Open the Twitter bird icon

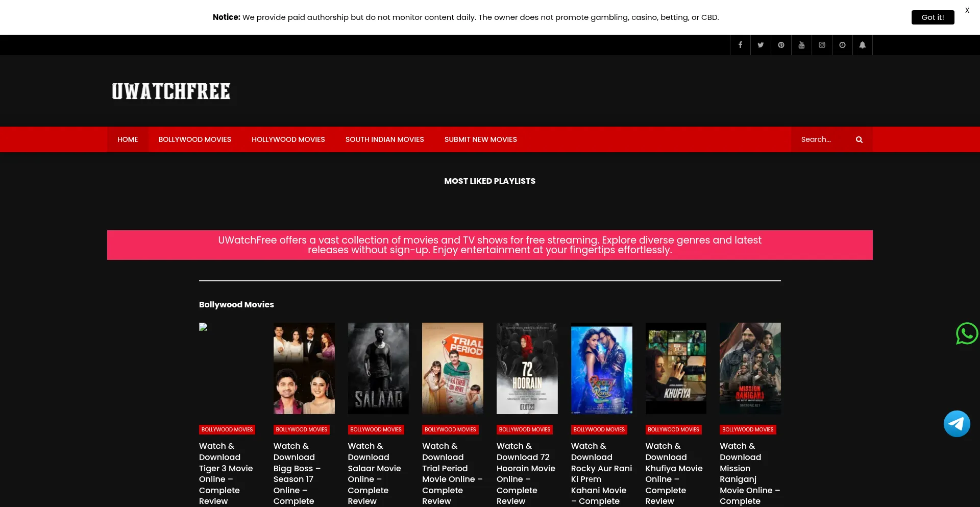761,45
